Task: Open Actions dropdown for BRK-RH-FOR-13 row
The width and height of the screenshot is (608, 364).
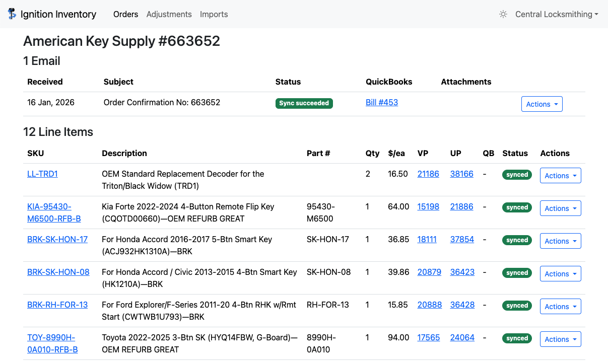Action: [x=560, y=307]
